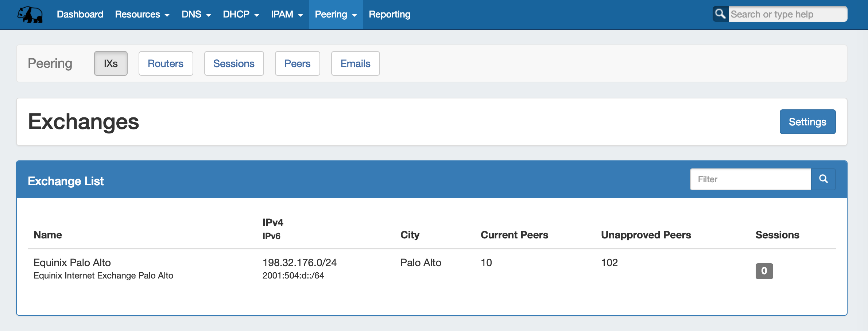Click the blue Settings button
The height and width of the screenshot is (331, 868).
(x=807, y=122)
